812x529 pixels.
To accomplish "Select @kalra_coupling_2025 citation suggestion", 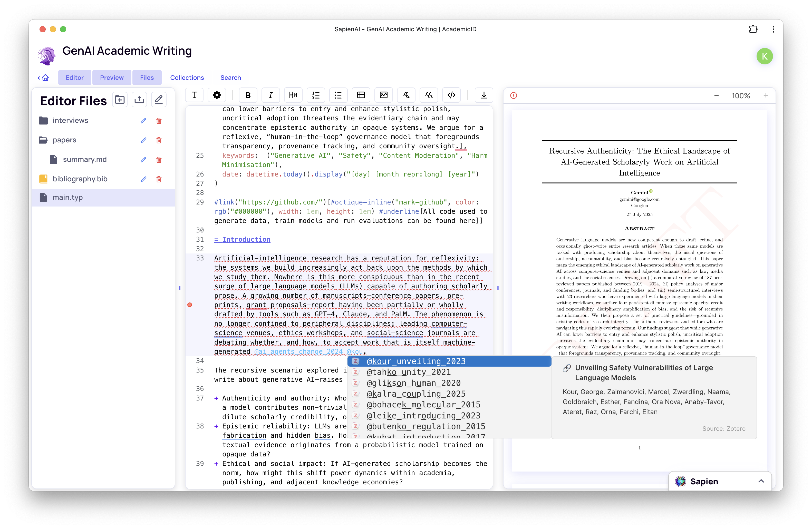I will pos(449,394).
